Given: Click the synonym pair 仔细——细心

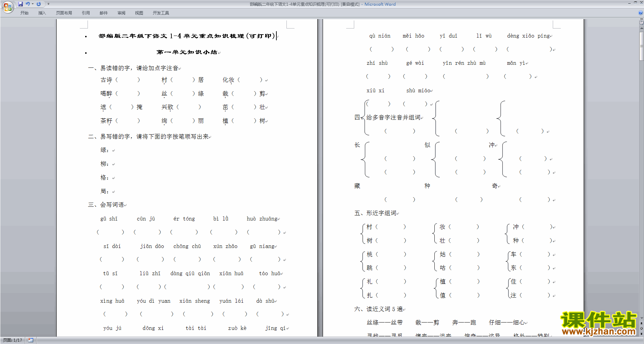Looking at the screenshot, I should click(x=507, y=323).
